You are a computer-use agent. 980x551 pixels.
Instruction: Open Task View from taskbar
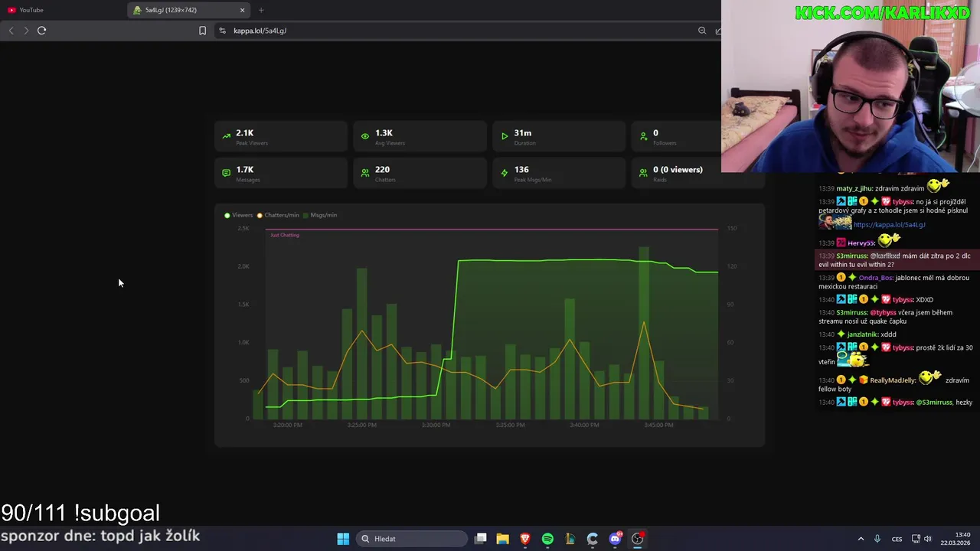pyautogui.click(x=481, y=539)
